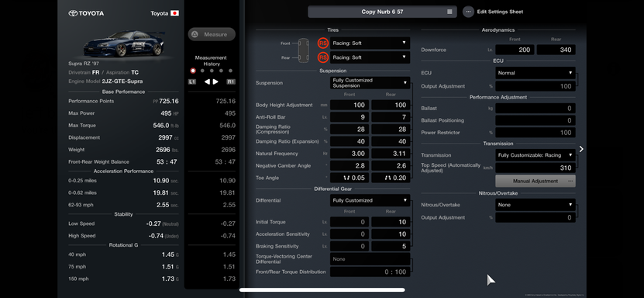
Task: Select the last measurement history dot
Action: [230, 71]
